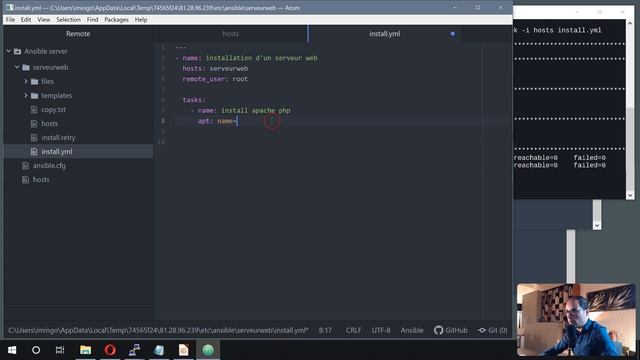Click the Ansible server folder icon

coord(17,51)
